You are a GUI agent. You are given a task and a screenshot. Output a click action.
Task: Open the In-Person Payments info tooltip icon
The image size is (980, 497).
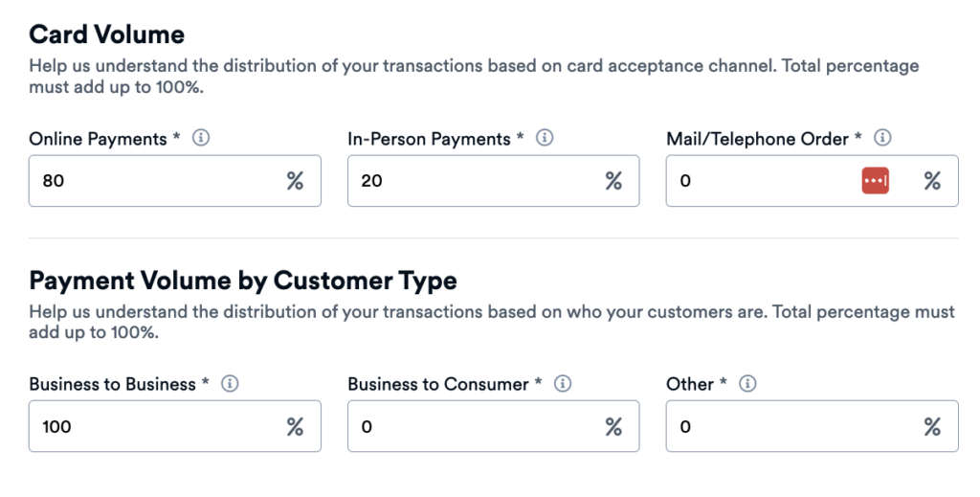point(545,138)
